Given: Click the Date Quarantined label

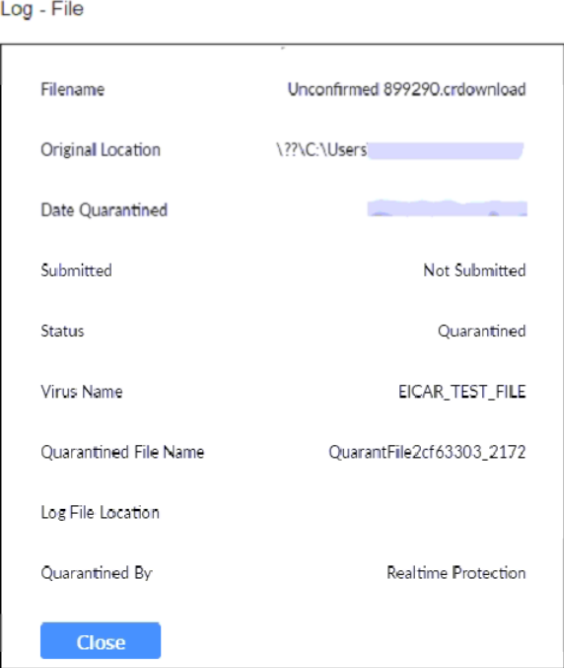Looking at the screenshot, I should [x=104, y=210].
